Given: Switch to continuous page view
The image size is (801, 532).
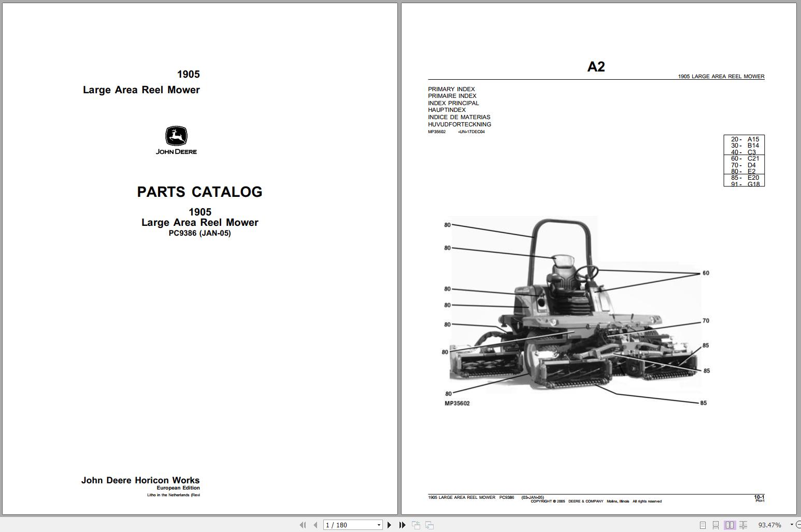Looking at the screenshot, I should (716, 525).
